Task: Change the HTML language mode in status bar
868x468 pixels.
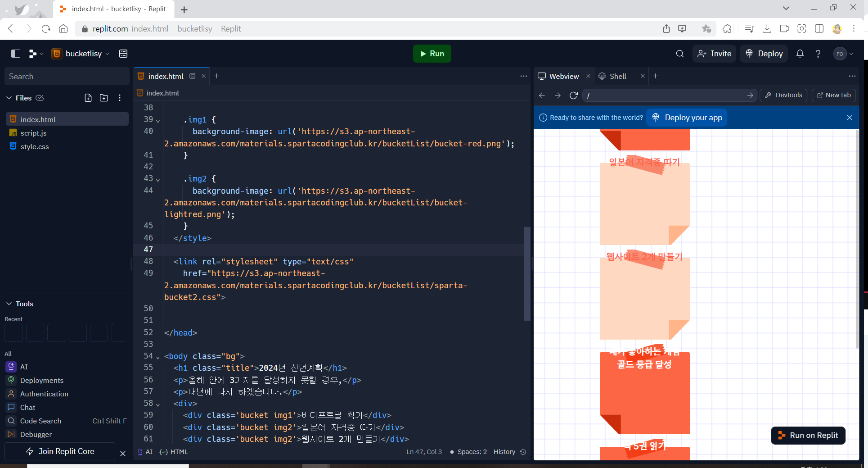Action: (x=174, y=452)
